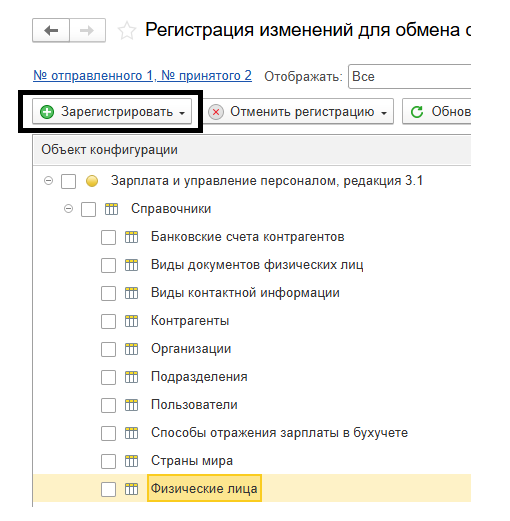Open the Зарегистрировать dropdown arrow
Screen dimensions: 510x521
[x=182, y=113]
